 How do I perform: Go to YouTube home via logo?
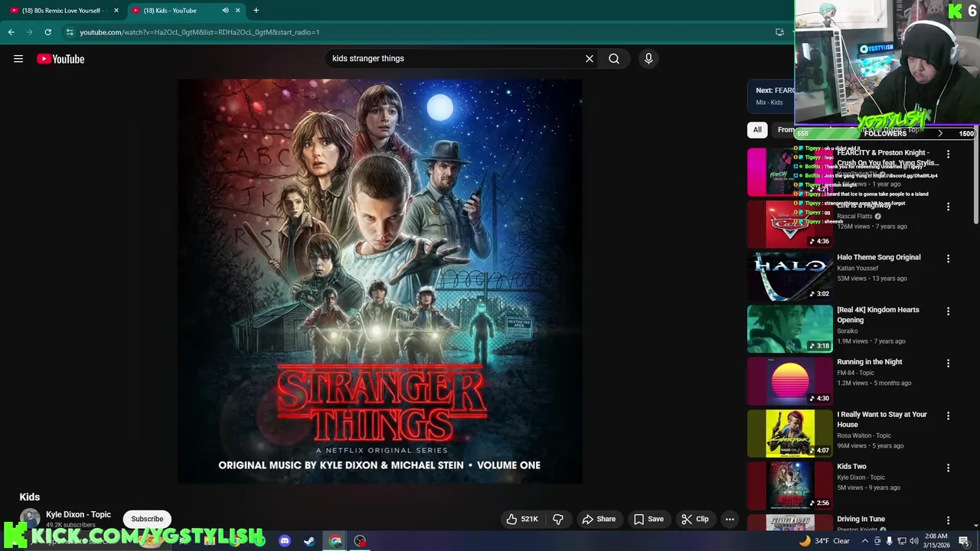click(60, 59)
